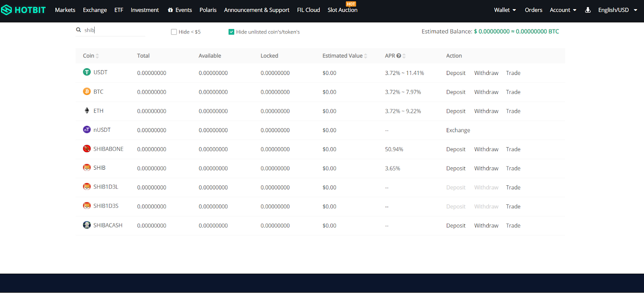
Task: Withdraw USDT
Action: tap(486, 73)
